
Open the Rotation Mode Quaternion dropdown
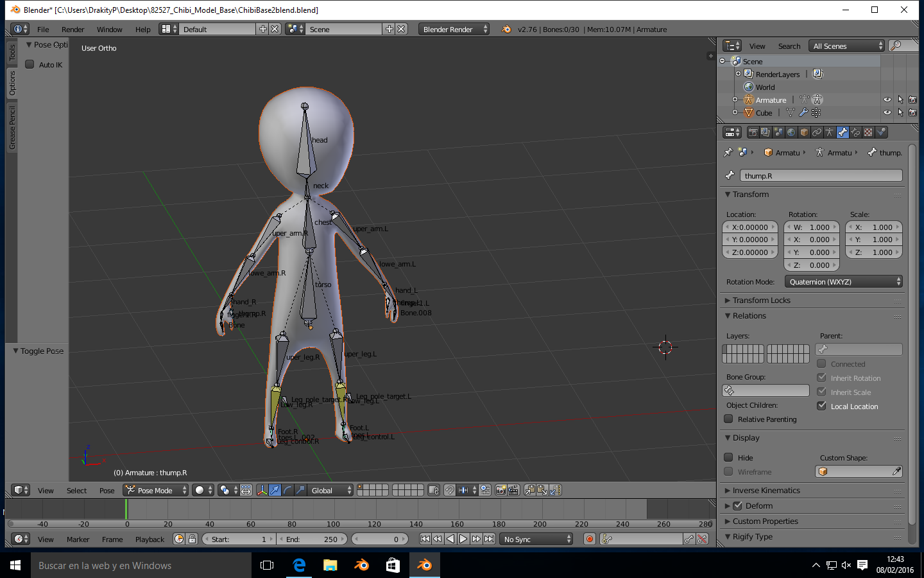point(843,282)
